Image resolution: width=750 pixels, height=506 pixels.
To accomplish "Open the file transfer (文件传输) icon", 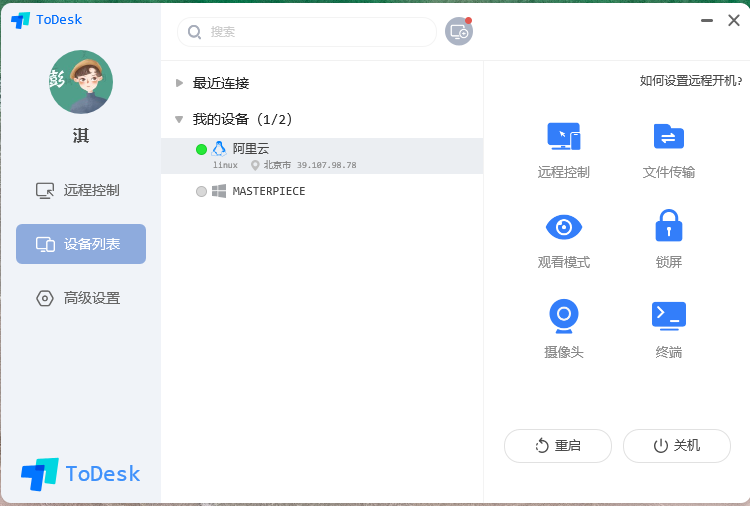I will point(669,136).
